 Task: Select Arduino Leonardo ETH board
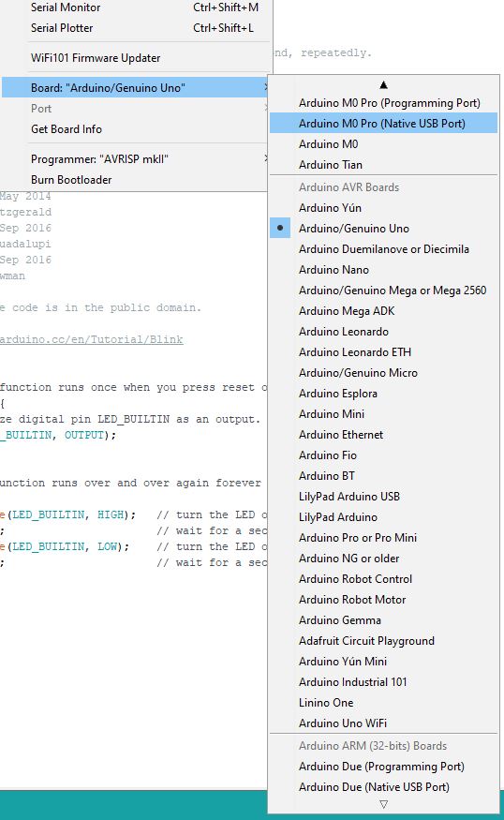point(383,352)
